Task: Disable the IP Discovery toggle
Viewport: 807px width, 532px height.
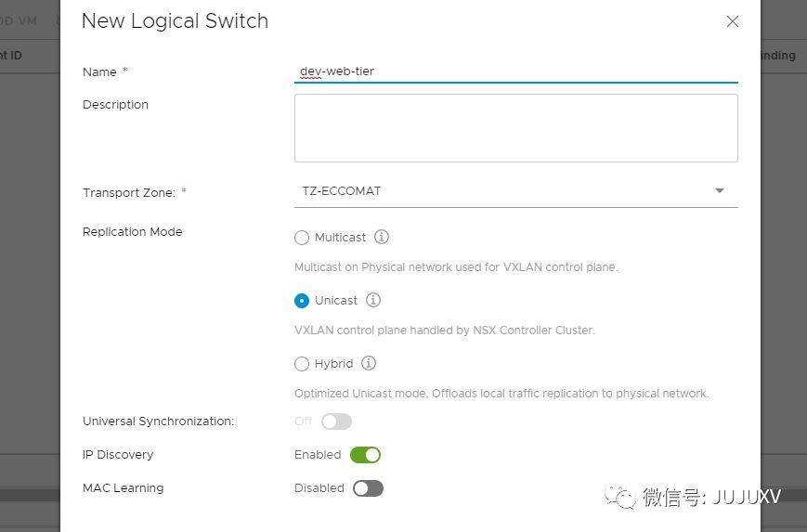Action: point(365,455)
